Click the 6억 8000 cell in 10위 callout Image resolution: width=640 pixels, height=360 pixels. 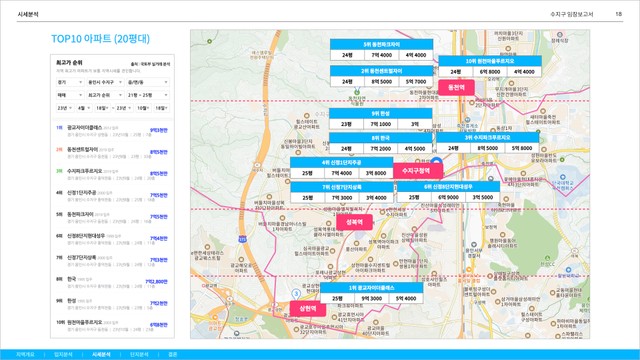click(490, 71)
